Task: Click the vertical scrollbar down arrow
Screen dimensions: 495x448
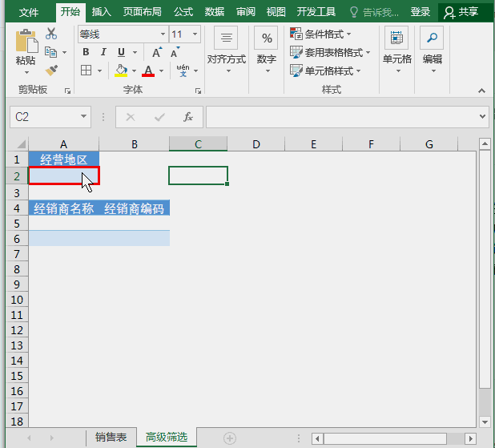Action: pos(485,422)
